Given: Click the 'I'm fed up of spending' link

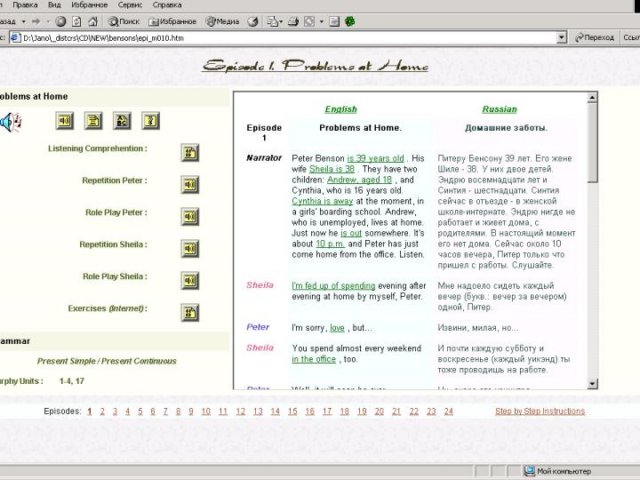Looking at the screenshot, I should 333,286.
